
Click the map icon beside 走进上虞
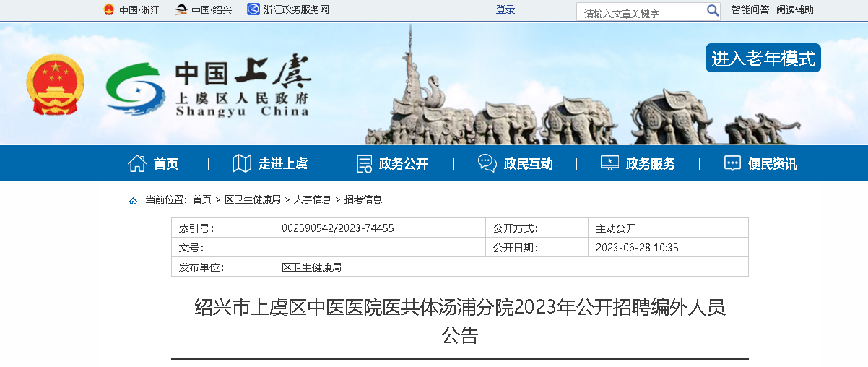[242, 163]
